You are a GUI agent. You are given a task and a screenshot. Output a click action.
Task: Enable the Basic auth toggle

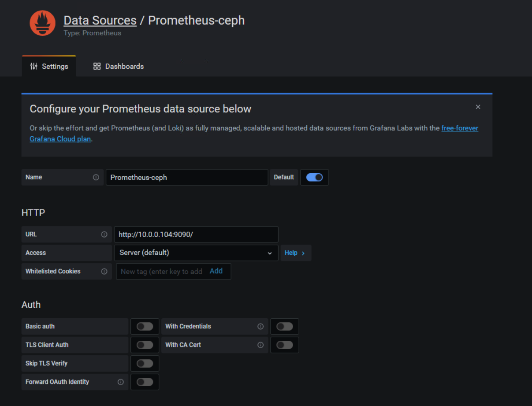click(x=145, y=327)
